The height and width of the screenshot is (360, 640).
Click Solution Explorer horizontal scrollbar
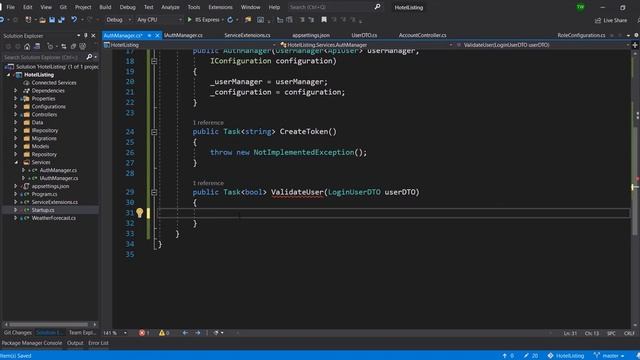[49, 324]
